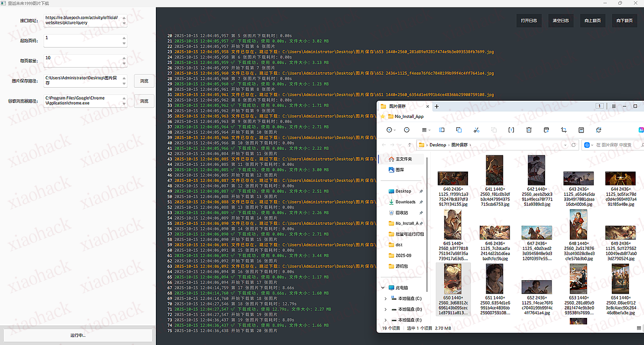Click the copy icon in Explorer toolbar
This screenshot has width=644, height=345.
coord(459,130)
